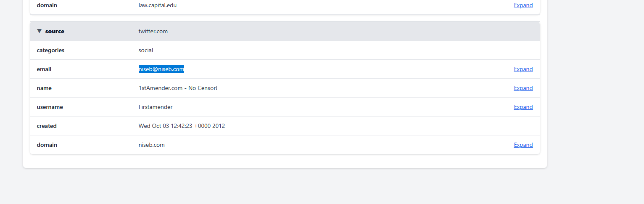Viewport: 644px width, 204px height.
Task: Click the Firstamender username value
Action: point(156,107)
